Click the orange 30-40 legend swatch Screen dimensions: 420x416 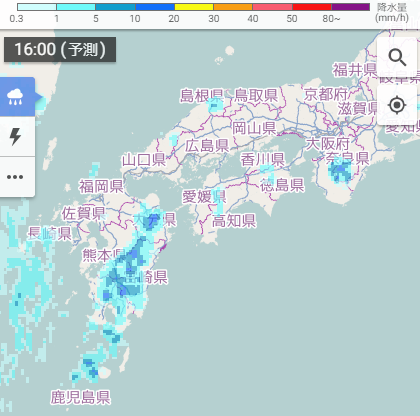233,7
